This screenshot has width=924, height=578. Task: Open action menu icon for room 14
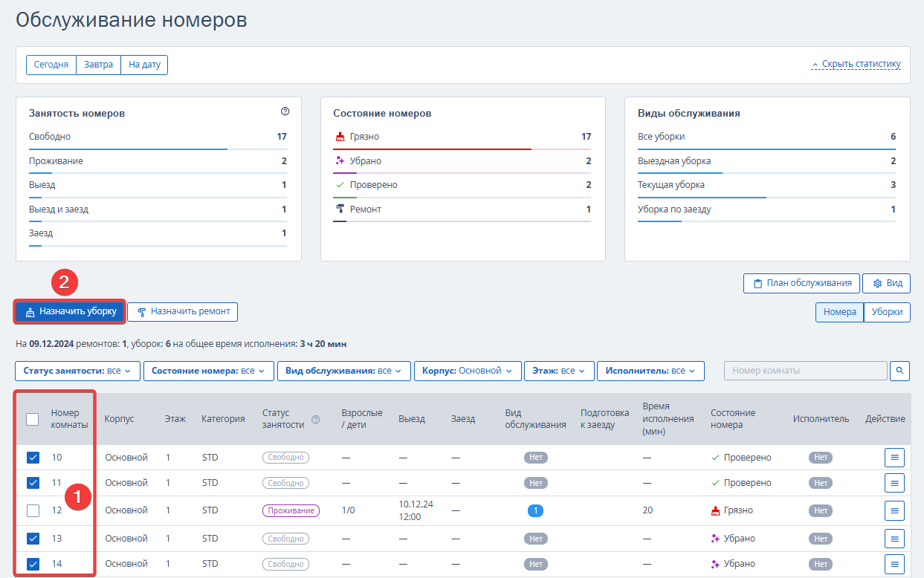point(894,564)
